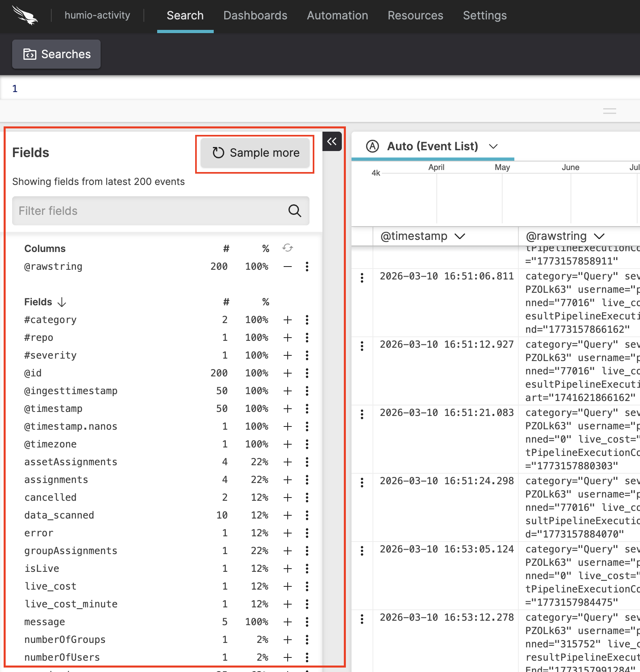Add @ingesttimestamp field as column
Screen dimensions: 640x672
[288, 391]
